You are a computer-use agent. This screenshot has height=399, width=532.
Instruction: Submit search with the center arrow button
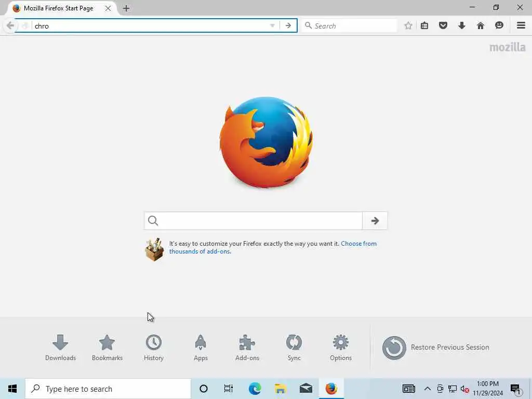click(x=375, y=221)
